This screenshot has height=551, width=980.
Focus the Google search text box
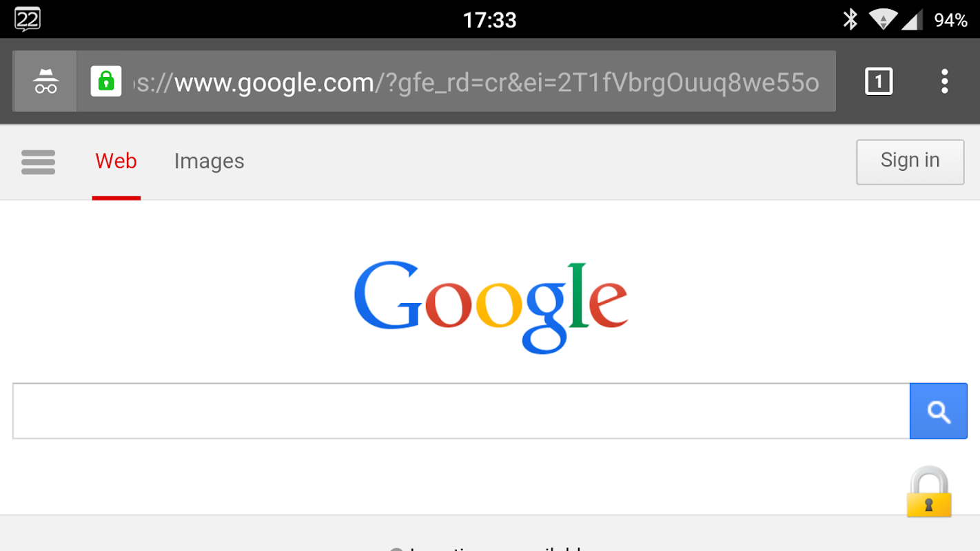click(x=461, y=411)
